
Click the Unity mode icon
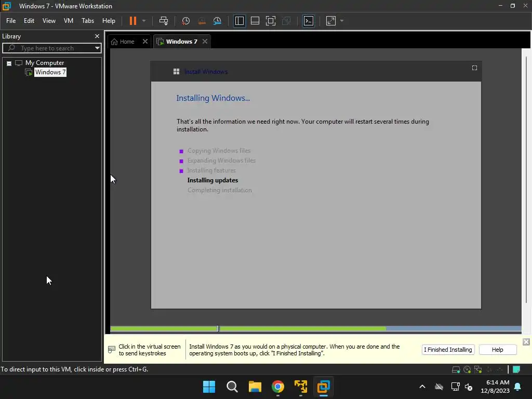point(286,21)
